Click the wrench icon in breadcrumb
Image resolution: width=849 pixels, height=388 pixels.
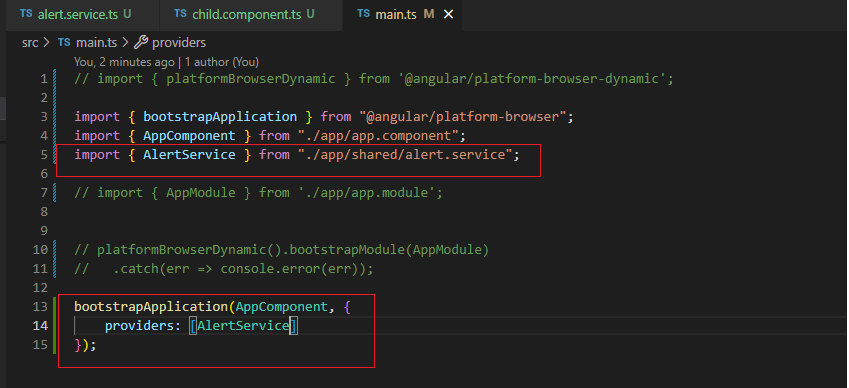coord(141,42)
